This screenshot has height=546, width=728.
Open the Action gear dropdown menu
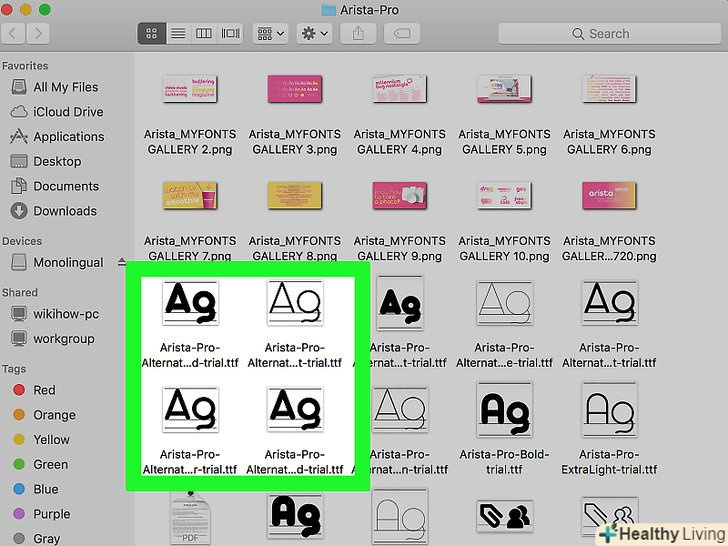pyautogui.click(x=314, y=33)
